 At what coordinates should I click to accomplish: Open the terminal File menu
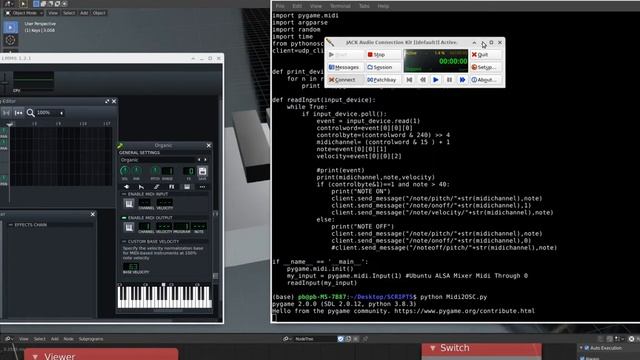(x=280, y=6)
